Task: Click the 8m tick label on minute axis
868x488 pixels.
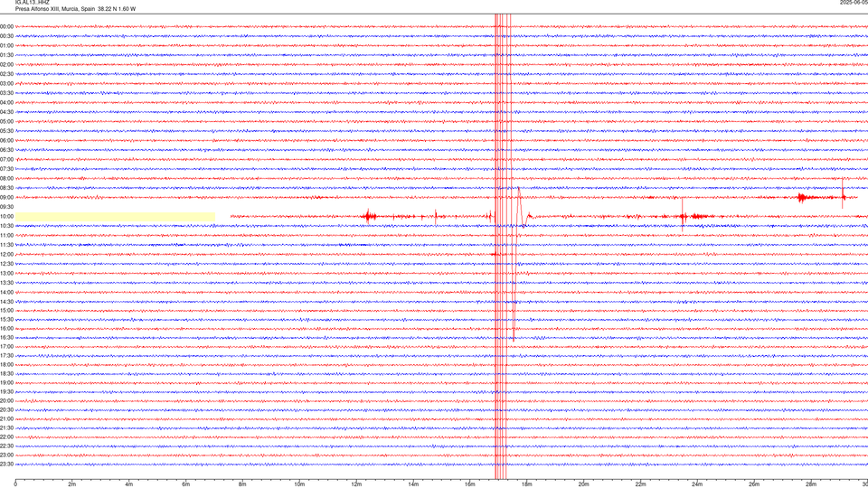Action: (242, 484)
